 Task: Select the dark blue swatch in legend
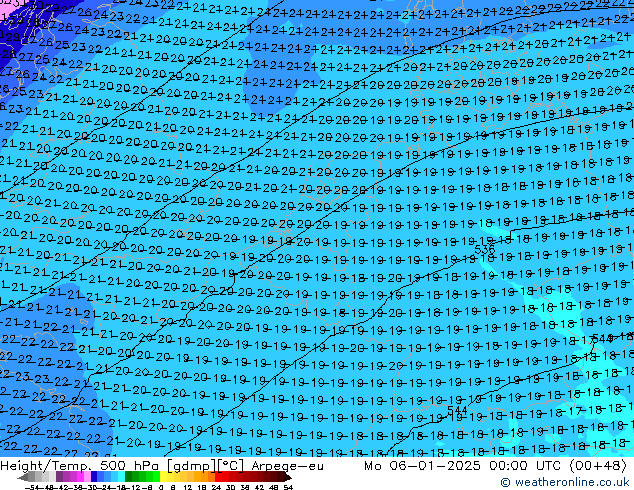(x=94, y=476)
